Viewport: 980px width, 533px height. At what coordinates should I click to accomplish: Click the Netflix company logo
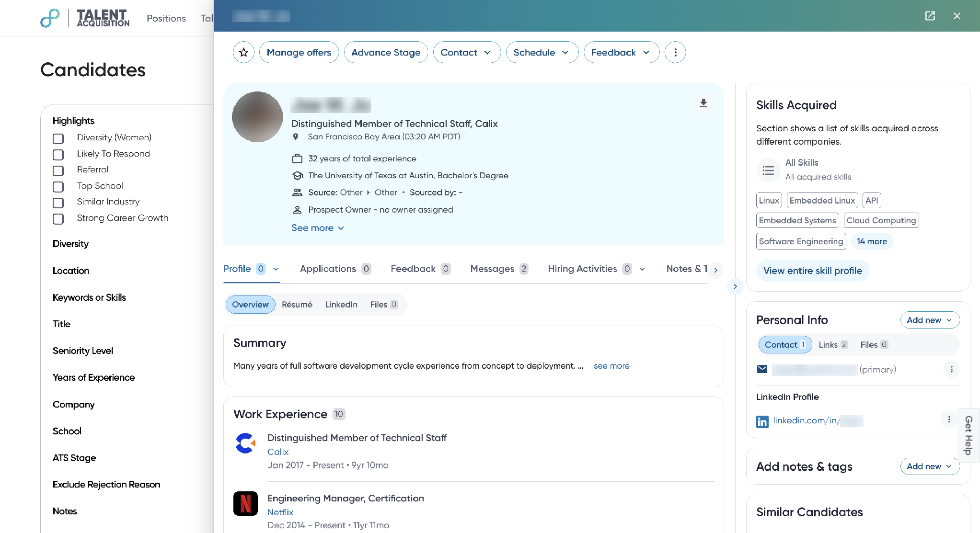pos(245,503)
